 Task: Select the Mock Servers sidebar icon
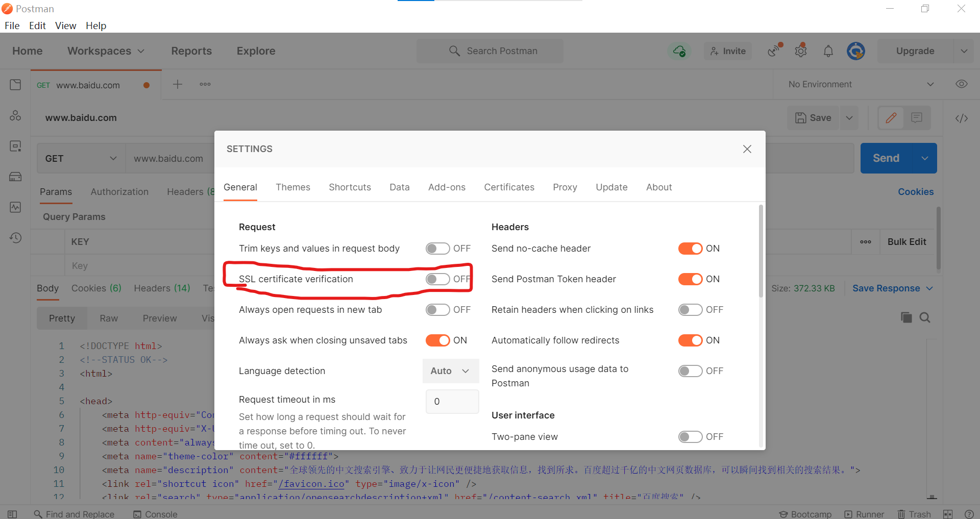(15, 177)
